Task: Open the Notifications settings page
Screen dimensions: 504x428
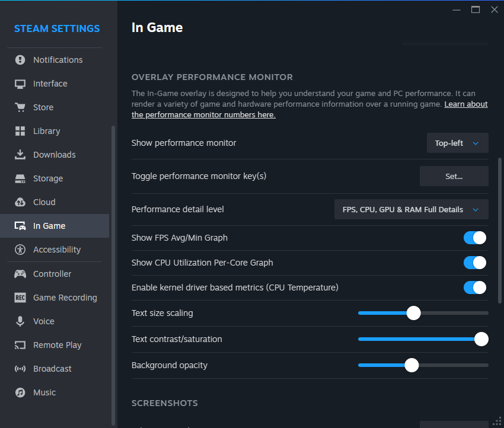Action: pyautogui.click(x=55, y=60)
